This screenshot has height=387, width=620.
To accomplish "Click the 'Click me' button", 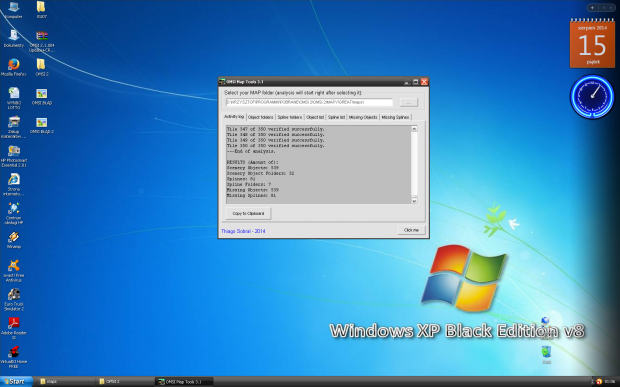I will tap(411, 230).
